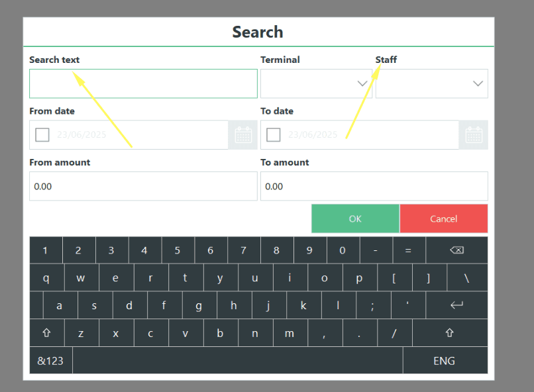Dismiss the dialog with Cancel
This screenshot has width=534, height=392.
click(443, 218)
